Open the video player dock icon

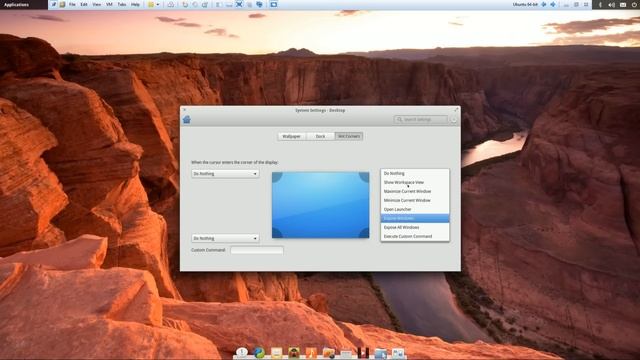click(x=363, y=353)
